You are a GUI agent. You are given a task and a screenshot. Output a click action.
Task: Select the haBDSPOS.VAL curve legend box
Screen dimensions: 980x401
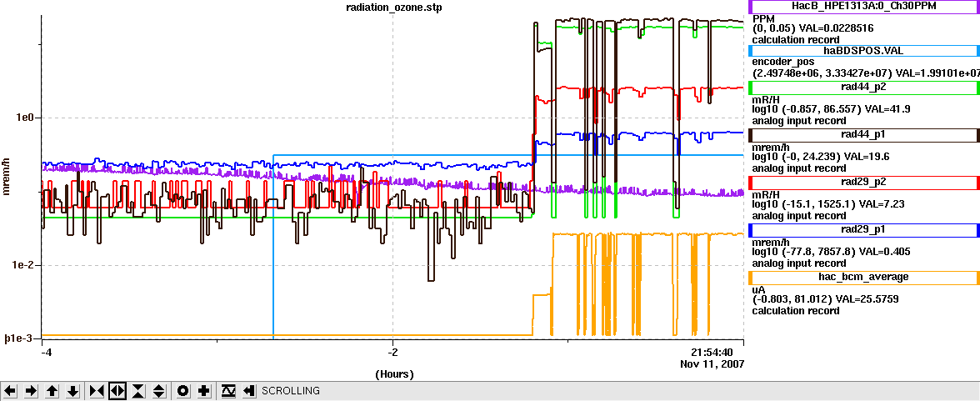click(x=863, y=51)
